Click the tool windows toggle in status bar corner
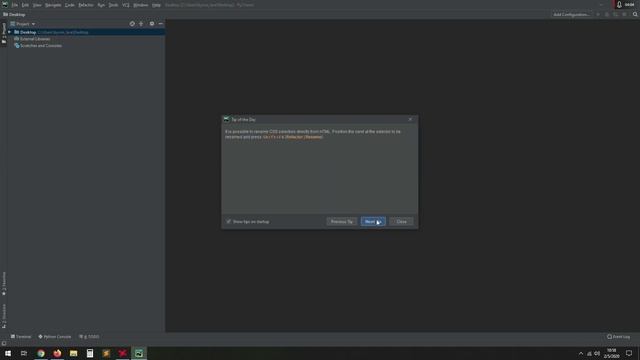The height and width of the screenshot is (360, 640). pos(4,343)
